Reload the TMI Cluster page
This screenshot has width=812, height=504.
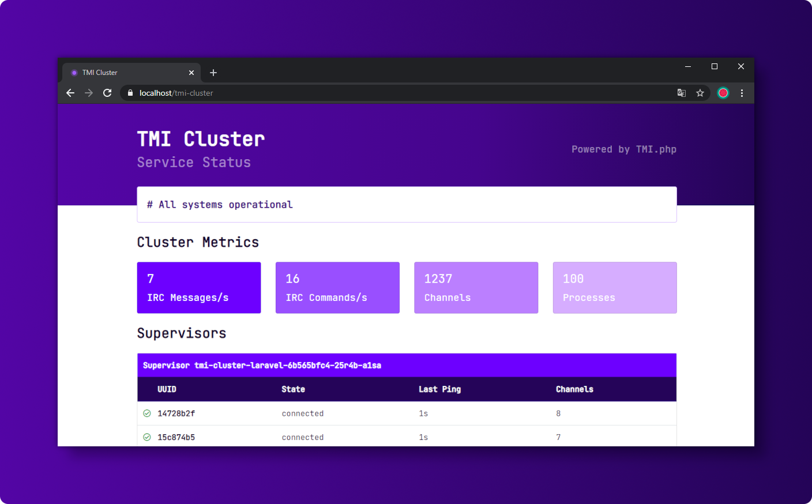coord(107,93)
